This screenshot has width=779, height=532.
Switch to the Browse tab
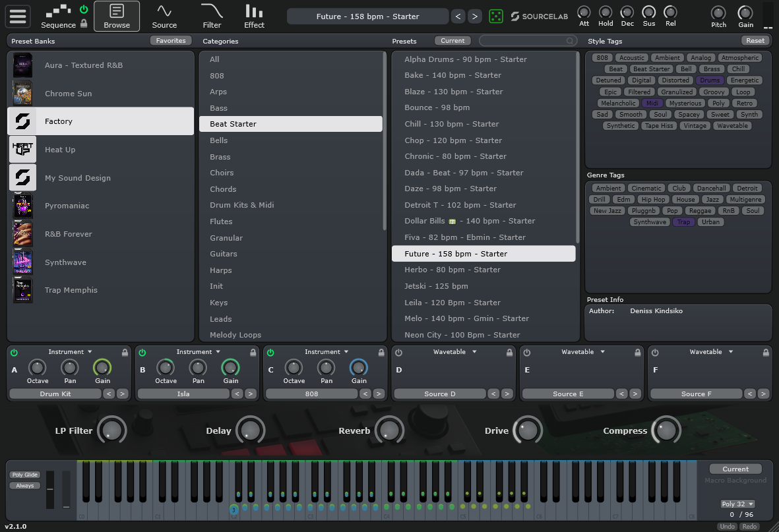116,16
